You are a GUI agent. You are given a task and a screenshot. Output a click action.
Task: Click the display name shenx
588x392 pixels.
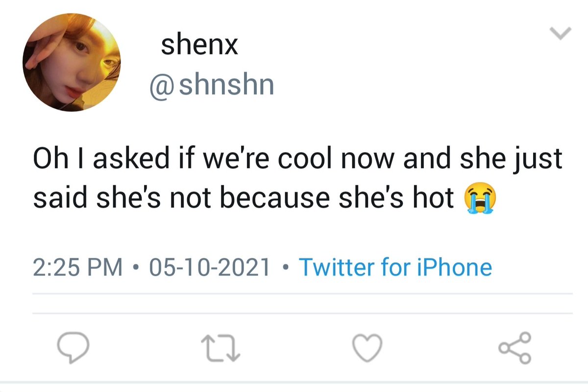[x=199, y=46]
